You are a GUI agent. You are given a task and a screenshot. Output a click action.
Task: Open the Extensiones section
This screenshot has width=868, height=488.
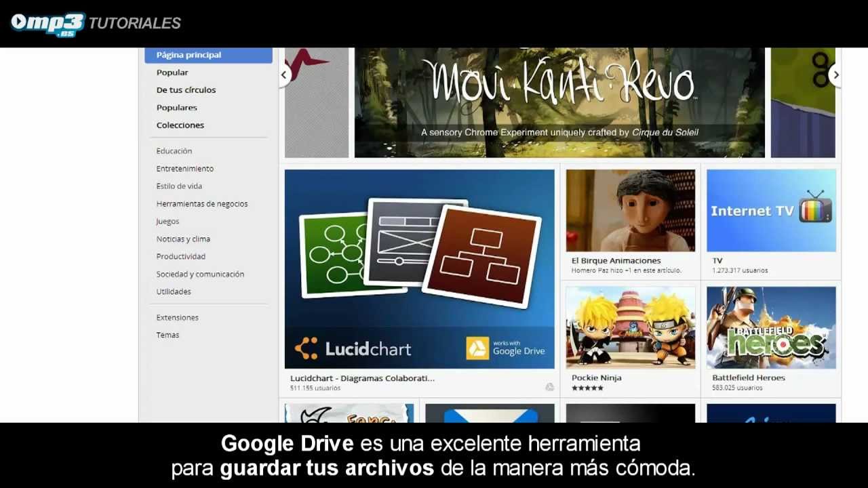pos(177,318)
